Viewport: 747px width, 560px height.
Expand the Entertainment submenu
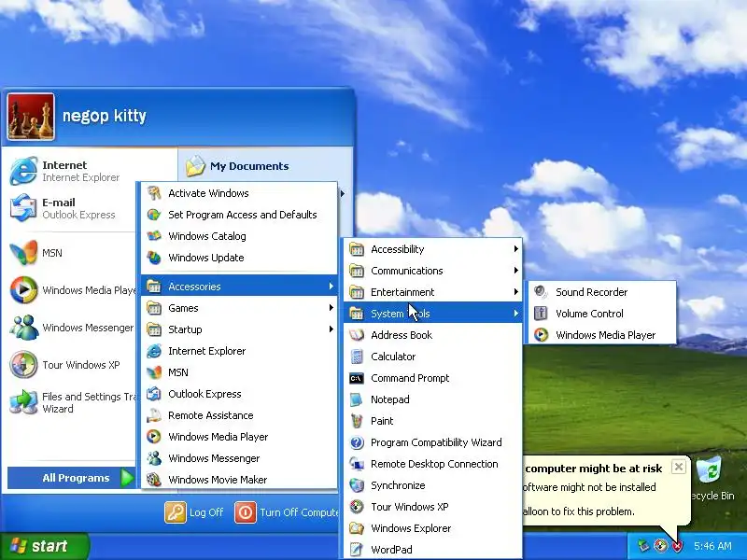[x=432, y=292]
